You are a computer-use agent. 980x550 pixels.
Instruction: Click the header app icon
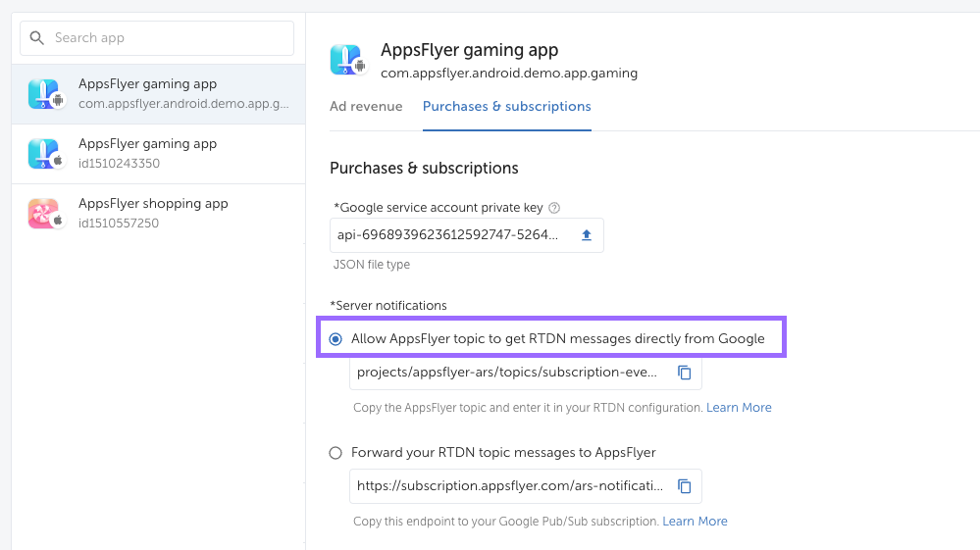pyautogui.click(x=347, y=61)
